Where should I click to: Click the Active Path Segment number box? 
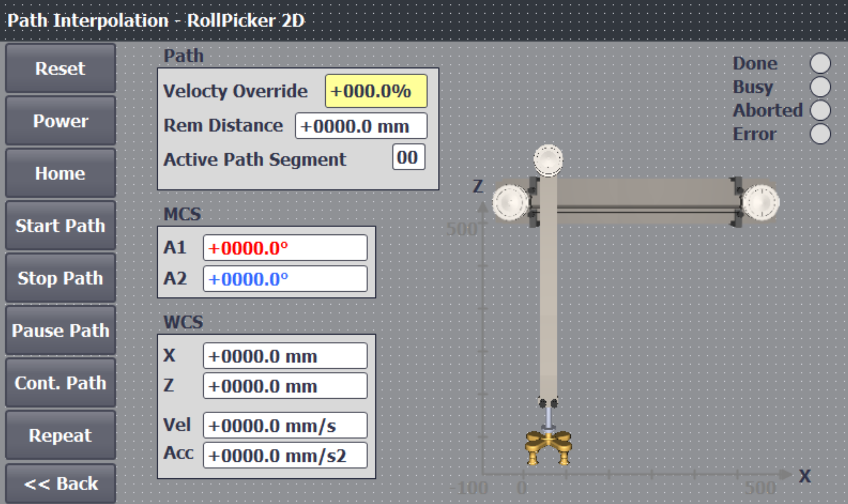(x=408, y=157)
